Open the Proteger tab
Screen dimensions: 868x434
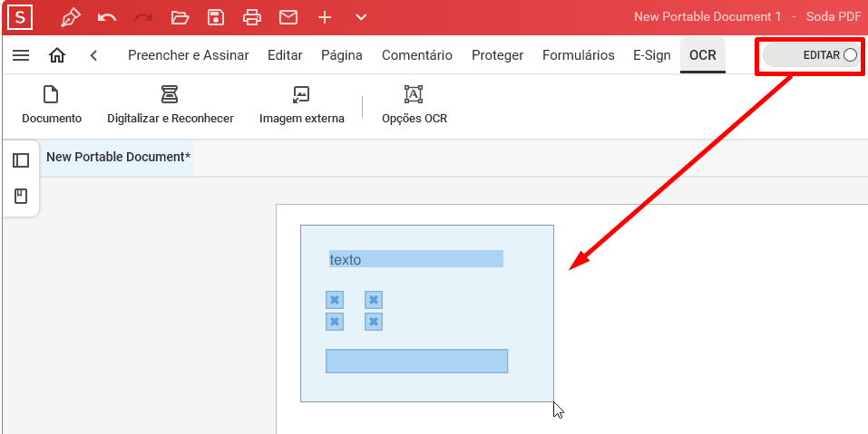tap(498, 55)
